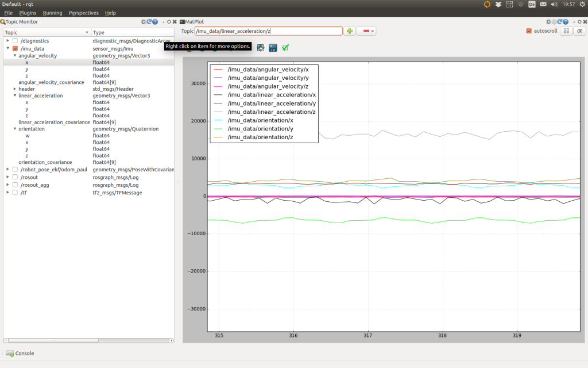
Task: Click 'geometry_msgs/Quaternion' type cell
Action: pyautogui.click(x=126, y=129)
